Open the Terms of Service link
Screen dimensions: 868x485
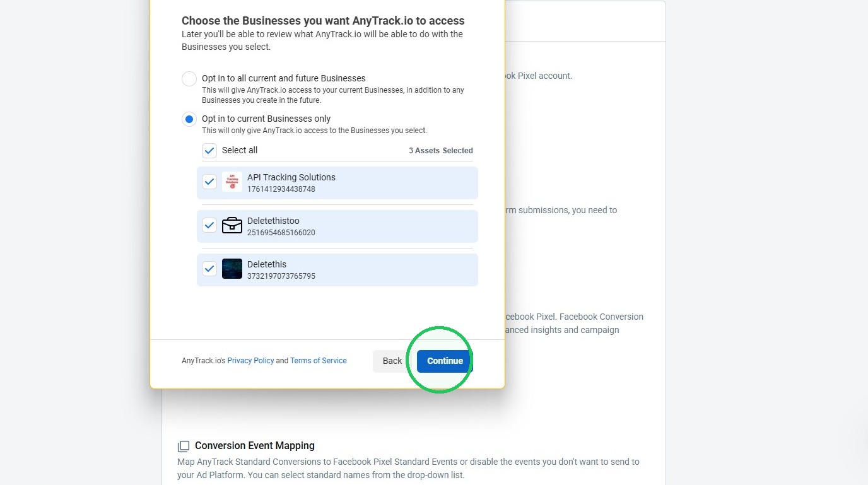[x=319, y=361]
